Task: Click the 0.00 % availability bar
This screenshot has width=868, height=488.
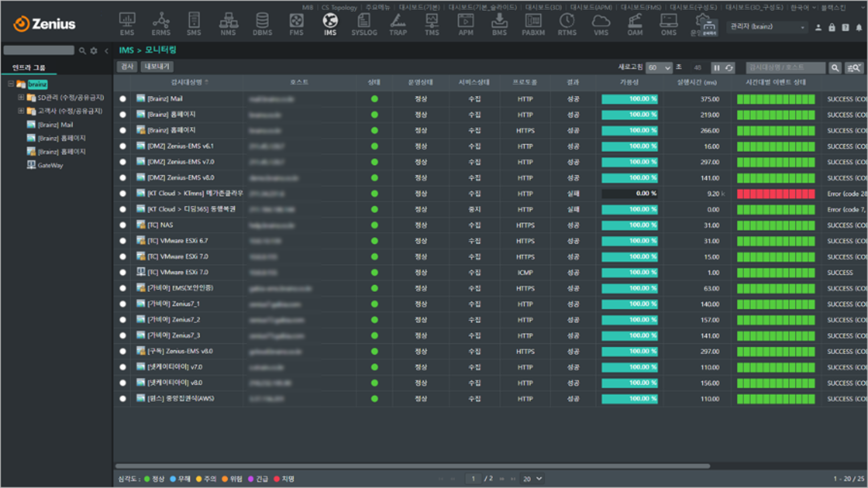Action: click(x=630, y=194)
